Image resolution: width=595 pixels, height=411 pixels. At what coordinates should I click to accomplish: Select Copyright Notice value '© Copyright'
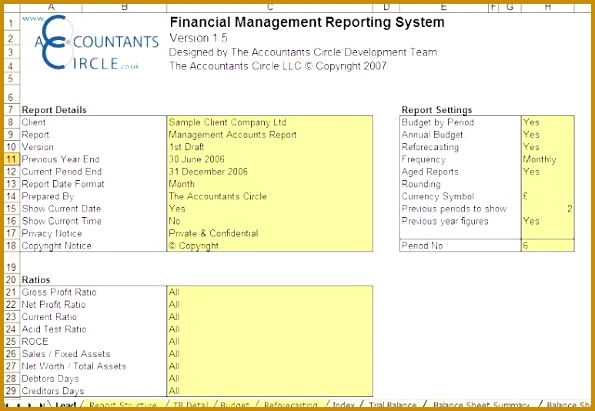coord(270,246)
